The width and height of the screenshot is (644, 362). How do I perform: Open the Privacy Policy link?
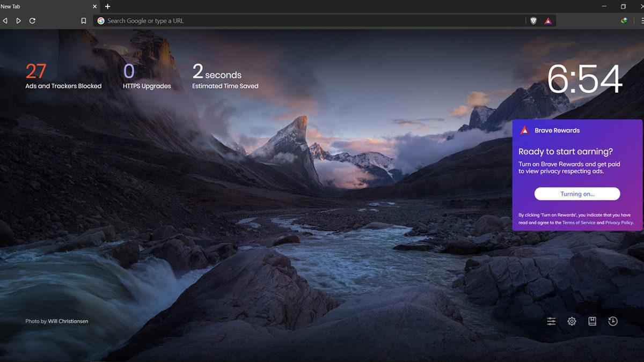tap(619, 223)
